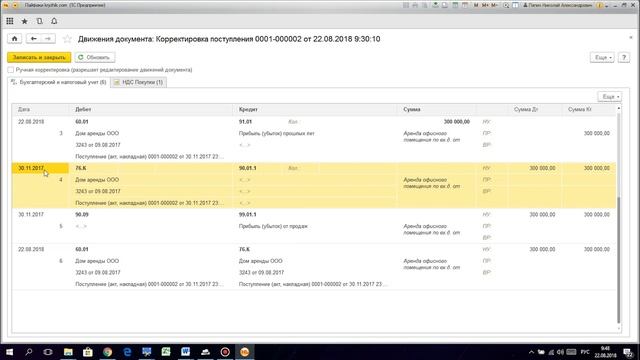Open the taskbar search magnifier
Viewport: 640px width, 360px height.
pyautogui.click(x=29, y=352)
